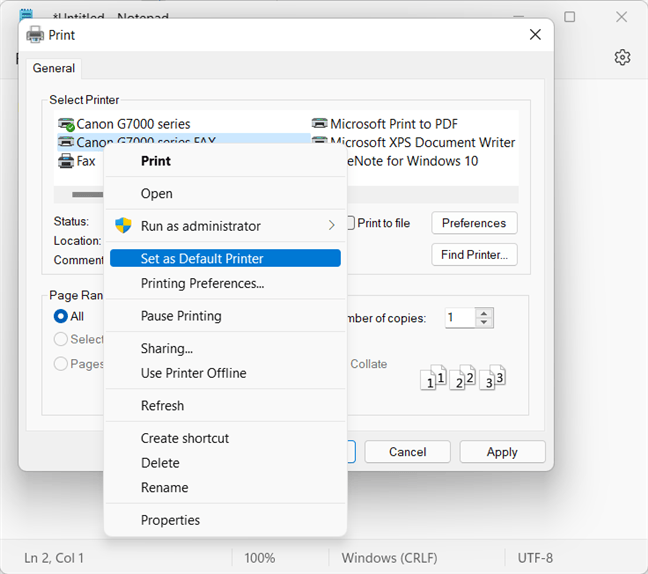Click the 100% zoom in status bar
Screen dimensions: 648x574
tap(260, 558)
